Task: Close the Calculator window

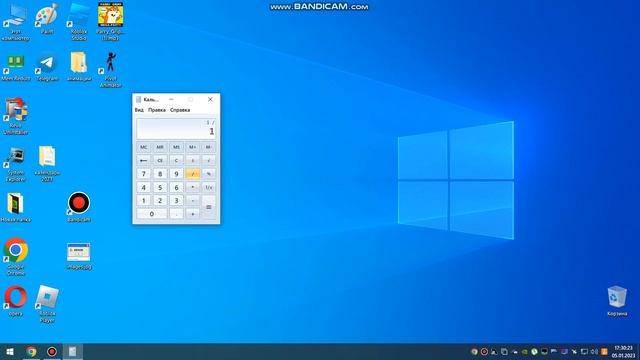Action: (x=210, y=99)
